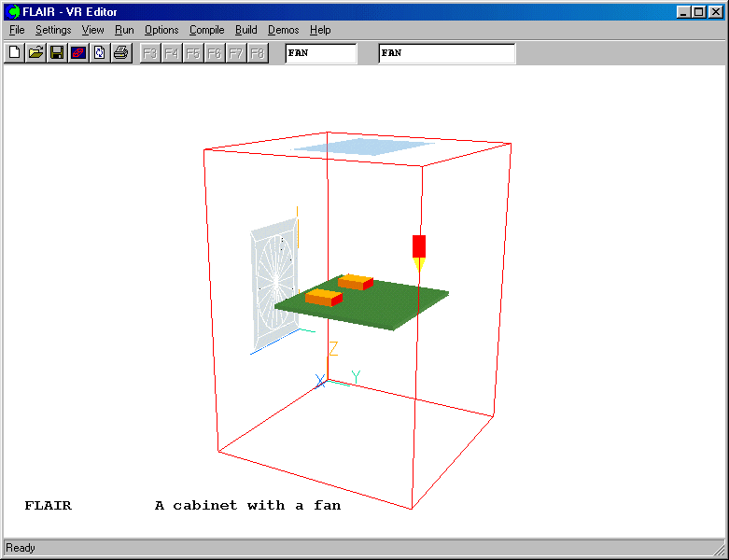
Task: Click the Open file folder icon
Action: pos(35,53)
